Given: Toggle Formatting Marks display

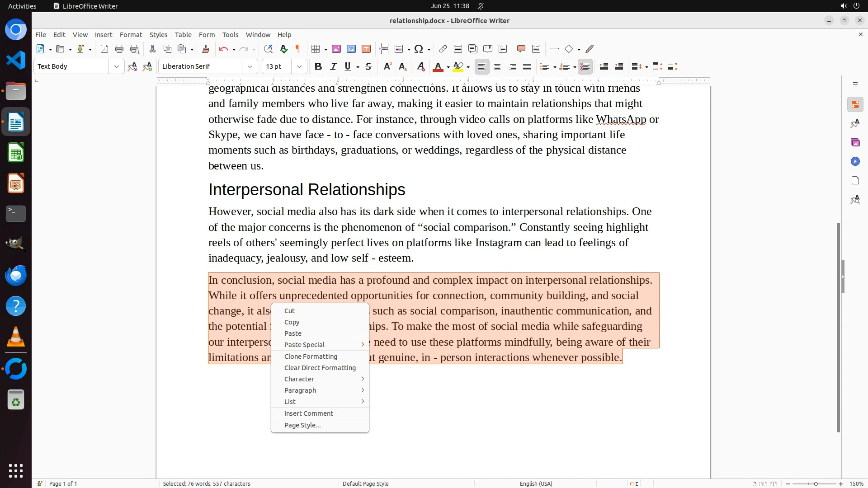Looking at the screenshot, I should (298, 49).
